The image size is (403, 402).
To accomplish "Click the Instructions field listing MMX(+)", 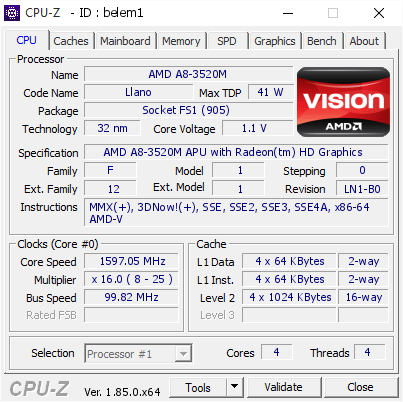I will click(x=236, y=213).
